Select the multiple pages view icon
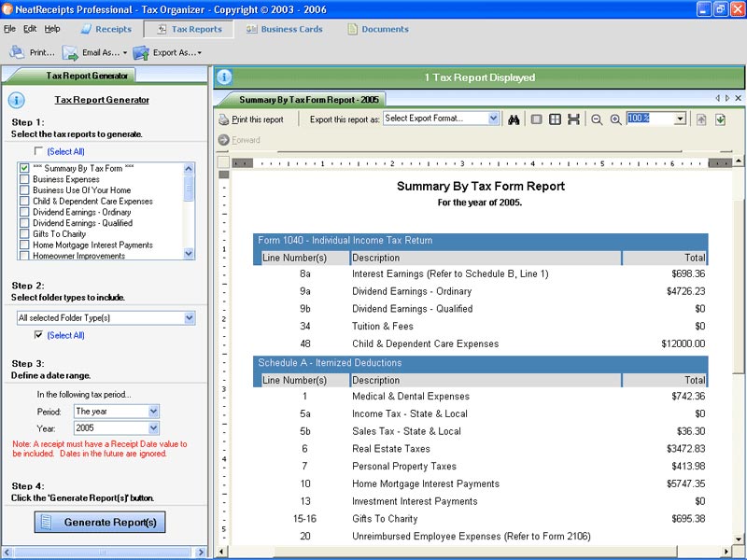 555,119
